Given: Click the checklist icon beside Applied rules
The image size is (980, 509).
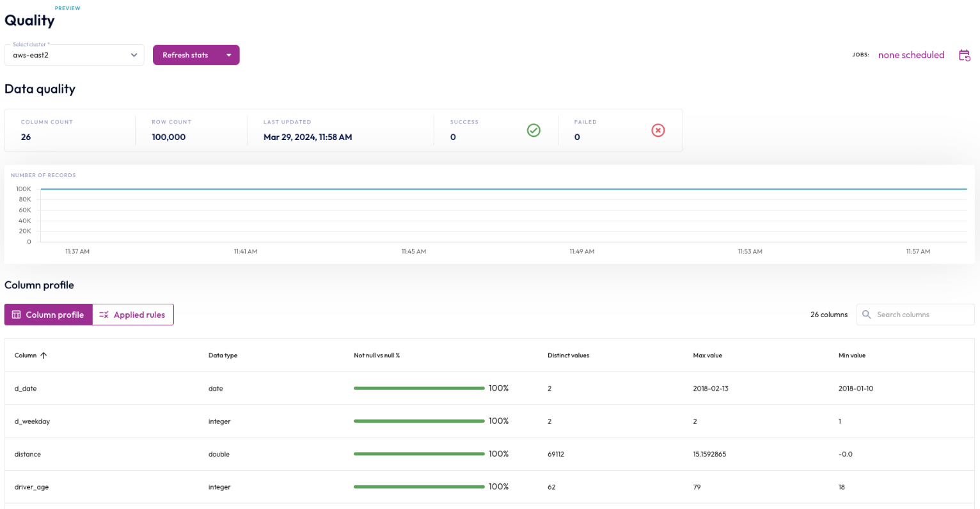Looking at the screenshot, I should coord(102,314).
